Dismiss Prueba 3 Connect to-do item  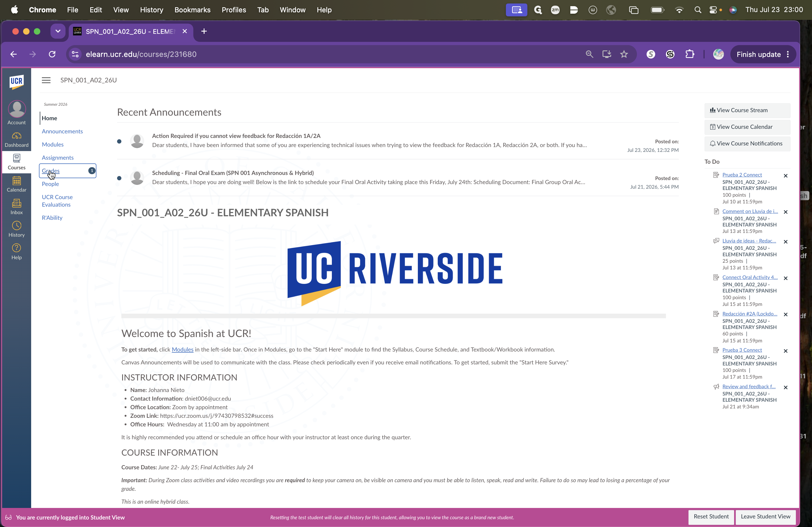point(785,351)
